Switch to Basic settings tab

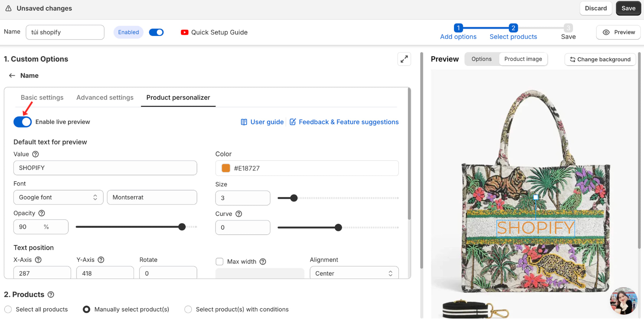pyautogui.click(x=42, y=98)
